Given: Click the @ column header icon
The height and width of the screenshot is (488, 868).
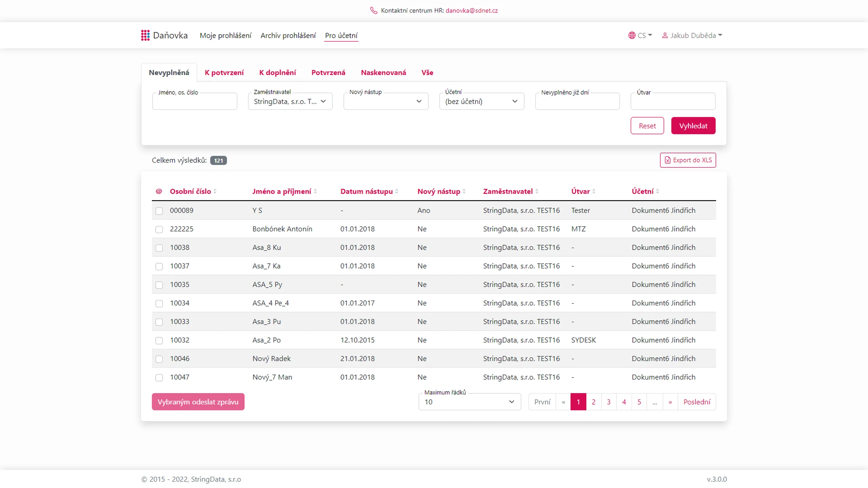Looking at the screenshot, I should point(159,191).
